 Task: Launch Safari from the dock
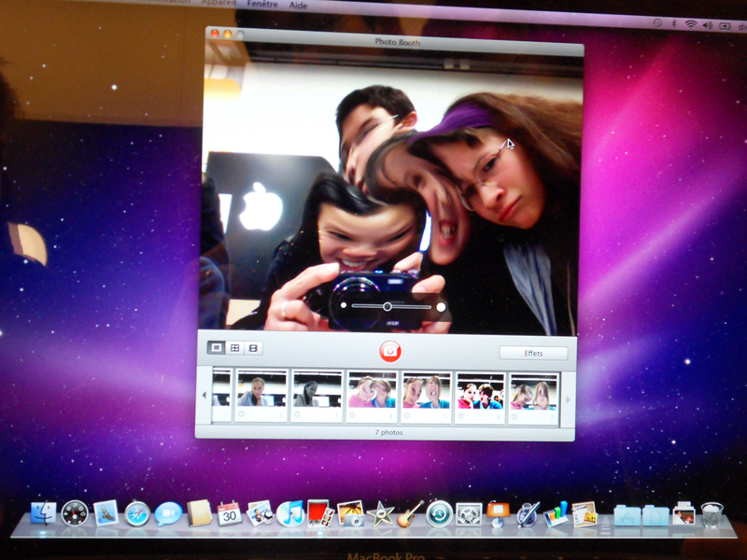coord(137,513)
